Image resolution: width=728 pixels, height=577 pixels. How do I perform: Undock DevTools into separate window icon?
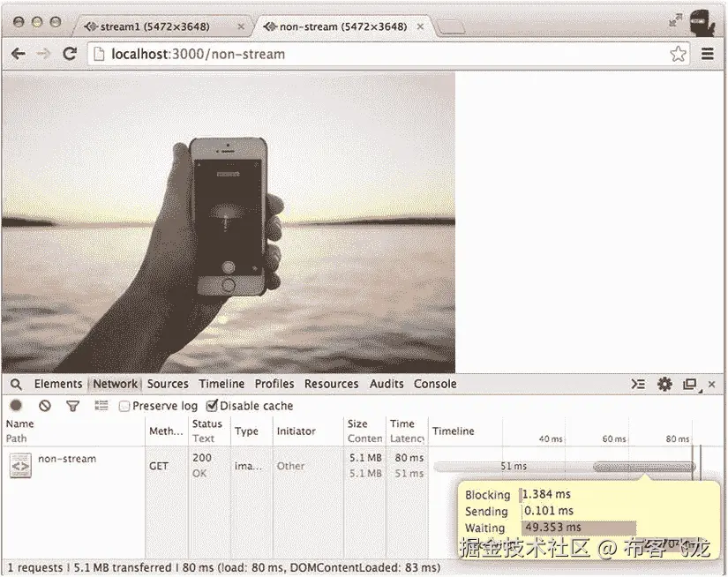[x=690, y=385]
